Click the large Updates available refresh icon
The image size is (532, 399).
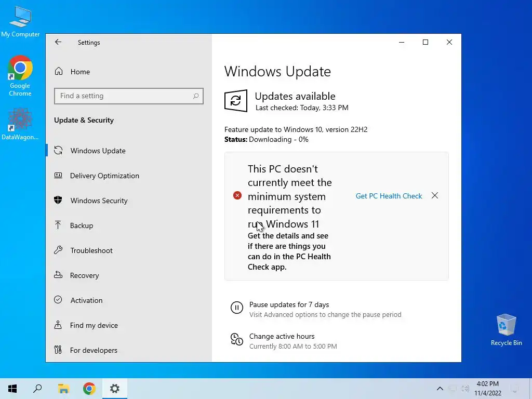(236, 101)
